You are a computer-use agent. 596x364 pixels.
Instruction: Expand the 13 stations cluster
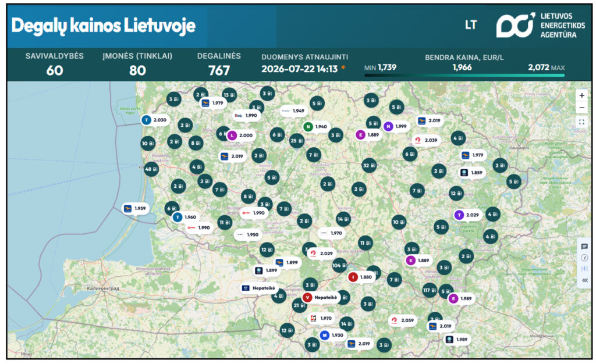[x=229, y=95]
